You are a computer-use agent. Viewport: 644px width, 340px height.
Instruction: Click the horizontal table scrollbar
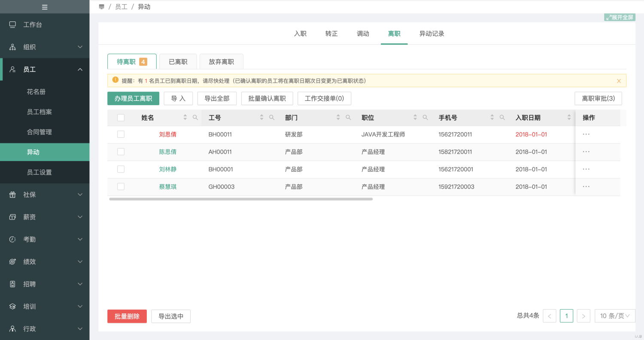(x=241, y=199)
